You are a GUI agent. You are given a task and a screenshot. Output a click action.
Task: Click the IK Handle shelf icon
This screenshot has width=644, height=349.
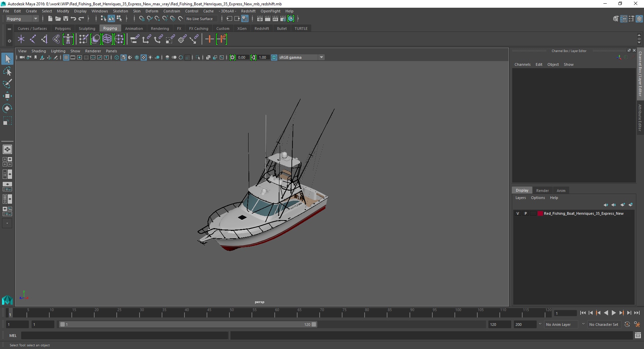point(45,39)
